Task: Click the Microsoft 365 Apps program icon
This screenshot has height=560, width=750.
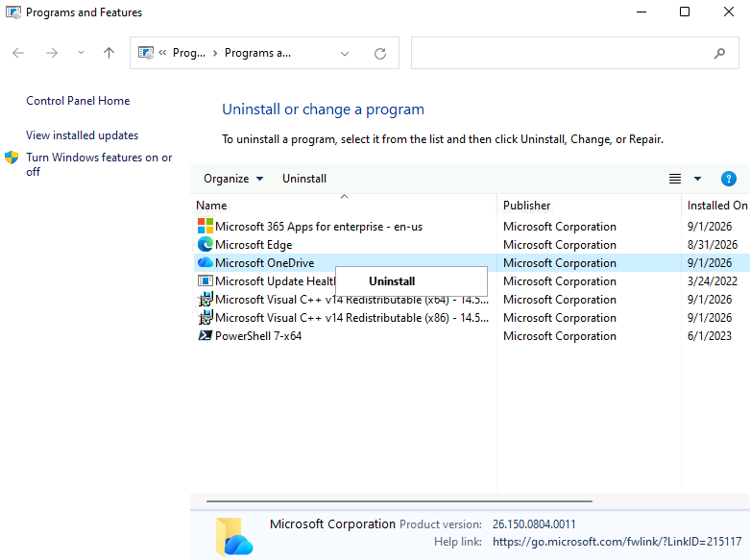Action: [x=206, y=226]
